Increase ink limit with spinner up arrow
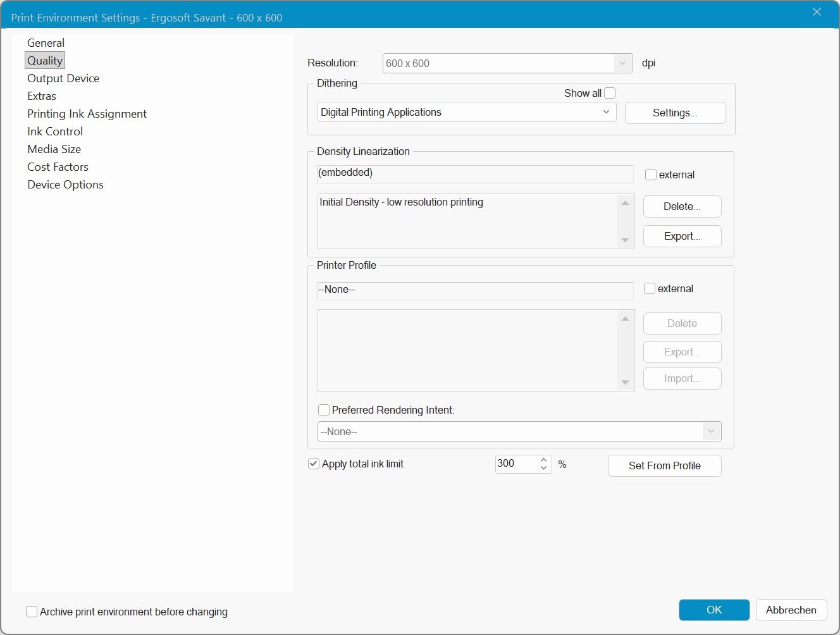The width and height of the screenshot is (840, 635). [543, 460]
